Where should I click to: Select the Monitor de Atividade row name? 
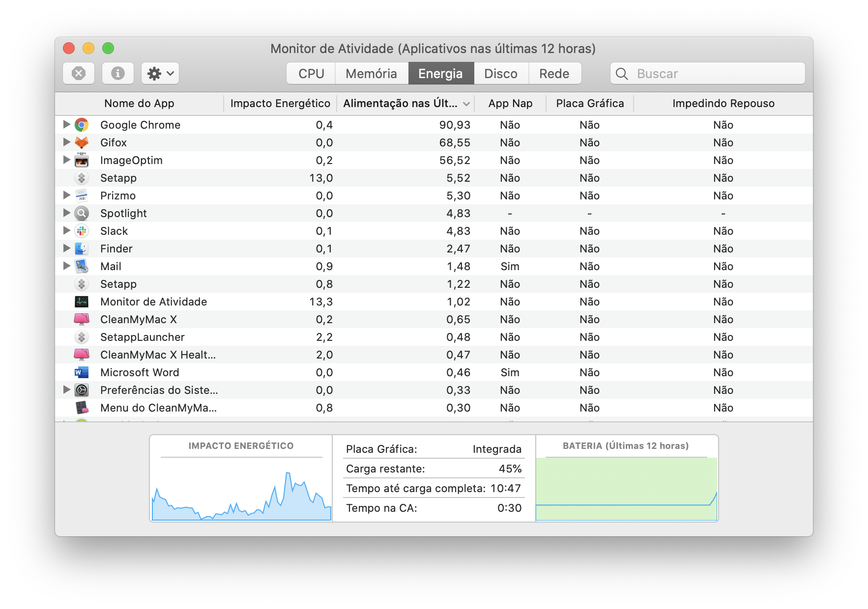coord(153,302)
